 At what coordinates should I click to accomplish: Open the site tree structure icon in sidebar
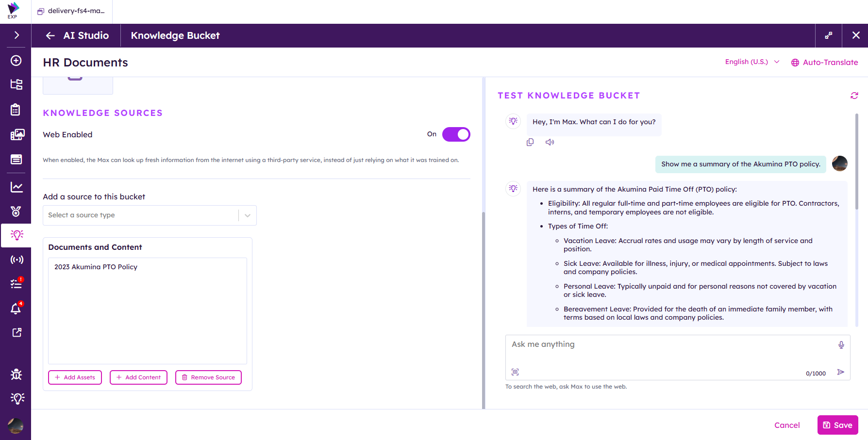16,84
